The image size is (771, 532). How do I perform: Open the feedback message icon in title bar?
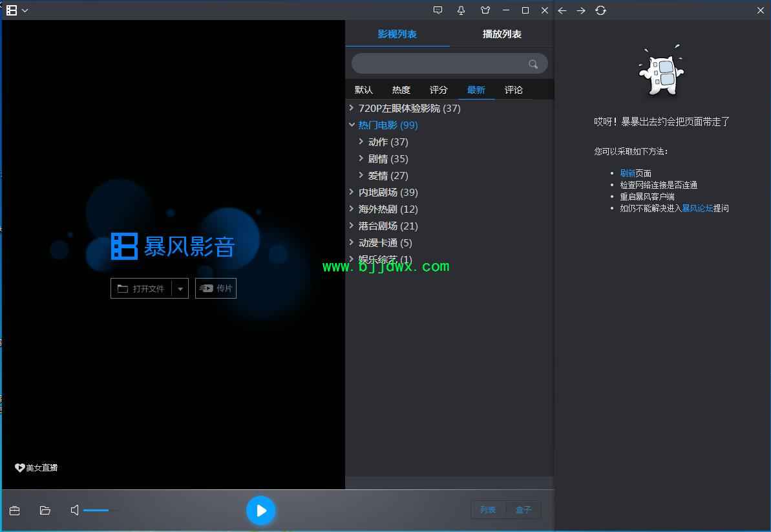438,10
